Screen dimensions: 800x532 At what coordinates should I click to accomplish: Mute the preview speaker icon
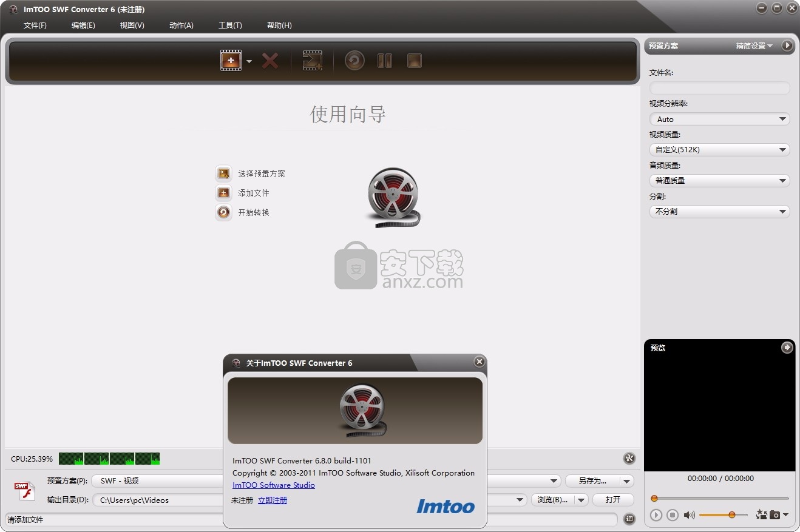tap(690, 515)
